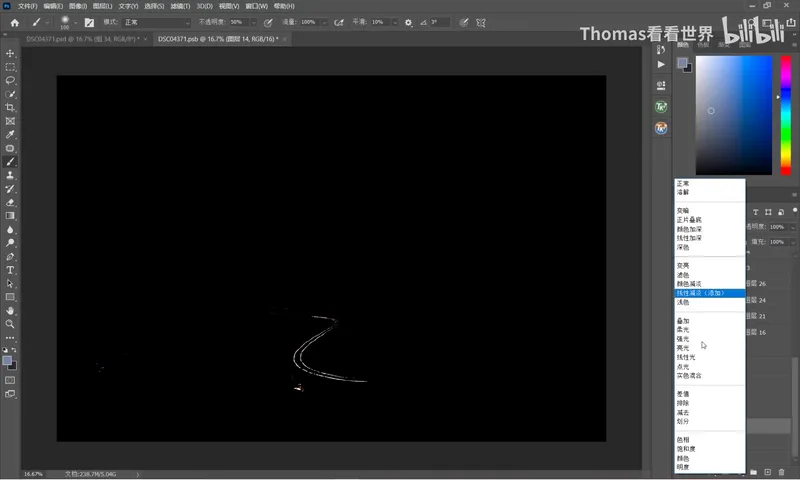Select the Rectangle shape tool

[10, 297]
